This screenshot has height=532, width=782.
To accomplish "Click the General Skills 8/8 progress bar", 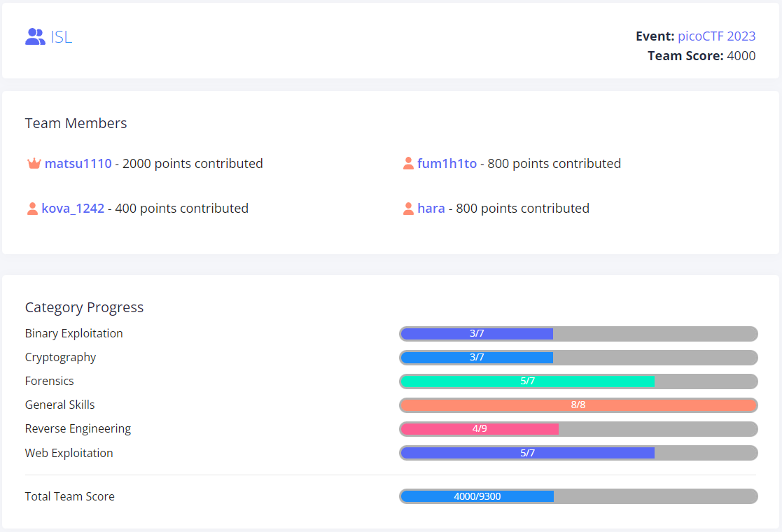I will (578, 405).
